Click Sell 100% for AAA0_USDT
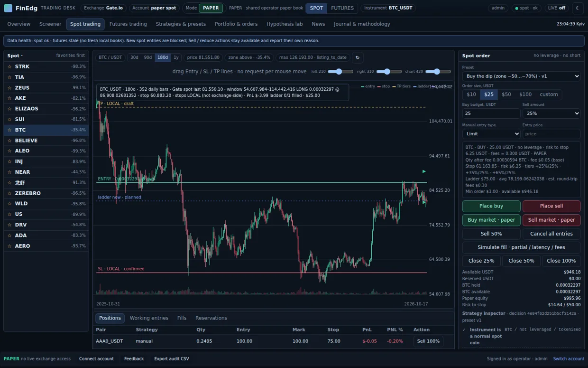 pos(428,341)
